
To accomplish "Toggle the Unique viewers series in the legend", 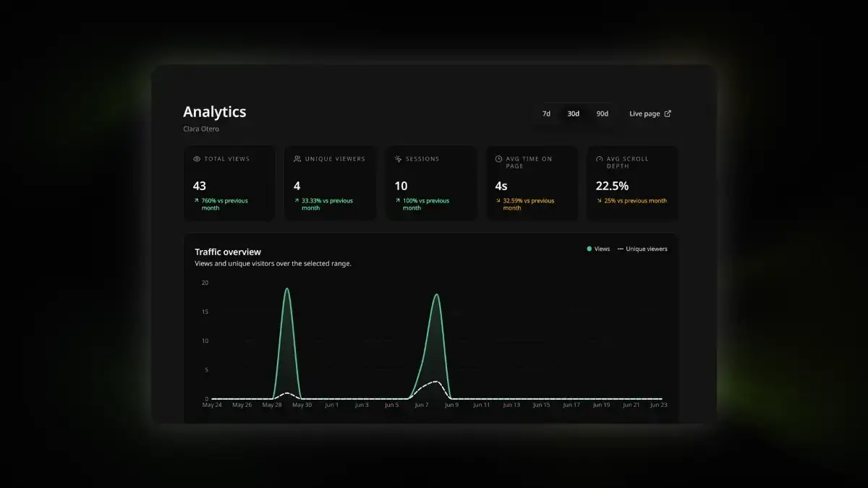I will coord(642,249).
